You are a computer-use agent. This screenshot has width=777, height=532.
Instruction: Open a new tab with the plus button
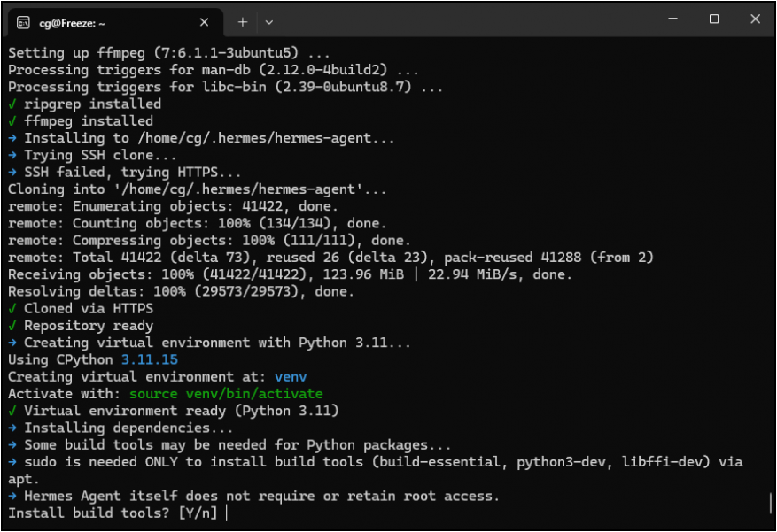point(243,22)
